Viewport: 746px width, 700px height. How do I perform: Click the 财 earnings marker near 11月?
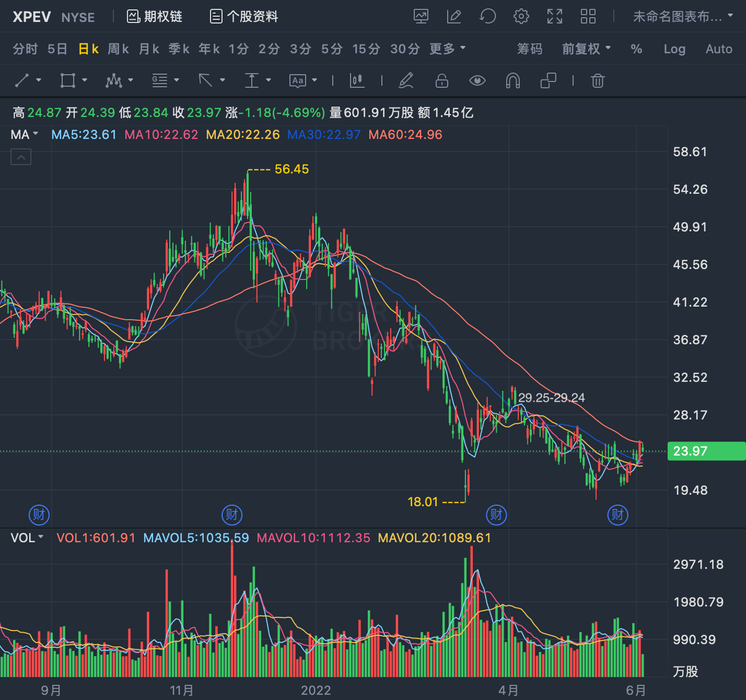pyautogui.click(x=232, y=515)
